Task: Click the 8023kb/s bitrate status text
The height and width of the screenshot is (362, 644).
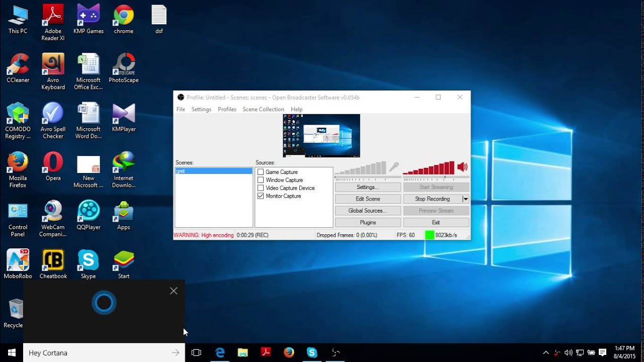Action: point(446,235)
